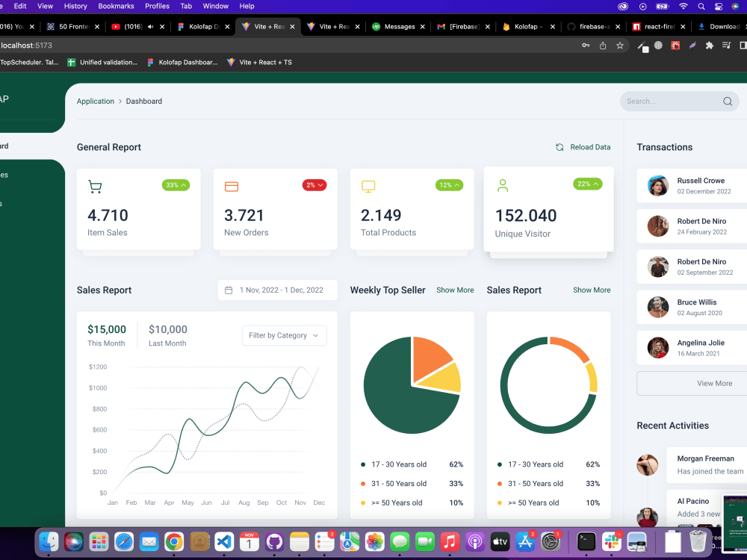Image resolution: width=747 pixels, height=560 pixels.
Task: Open the Window menu
Action: point(215,6)
